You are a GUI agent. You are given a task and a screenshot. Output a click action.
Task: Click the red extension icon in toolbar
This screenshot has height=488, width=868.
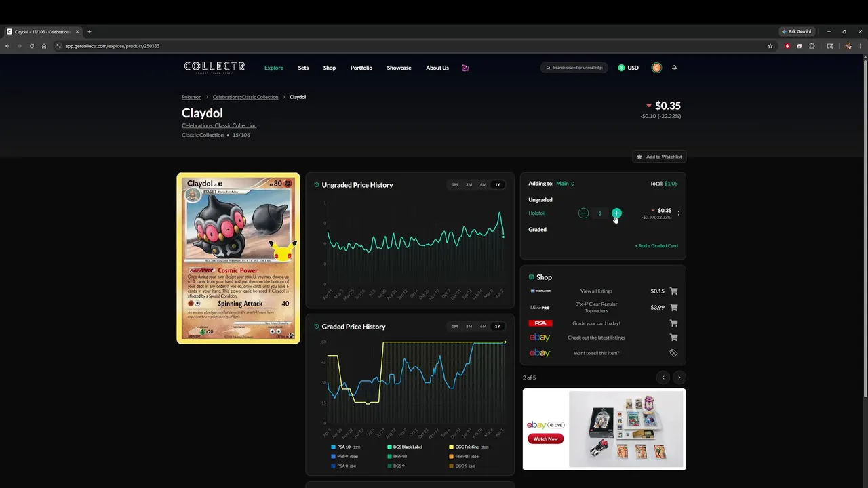[x=787, y=46]
